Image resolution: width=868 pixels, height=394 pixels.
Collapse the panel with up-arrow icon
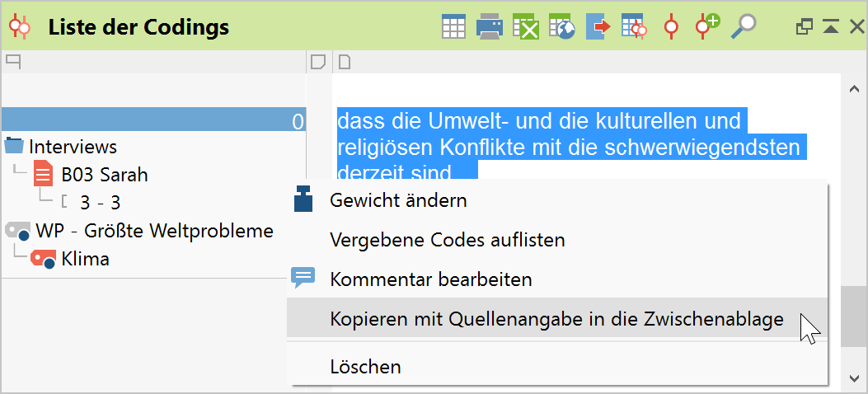pos(831,27)
